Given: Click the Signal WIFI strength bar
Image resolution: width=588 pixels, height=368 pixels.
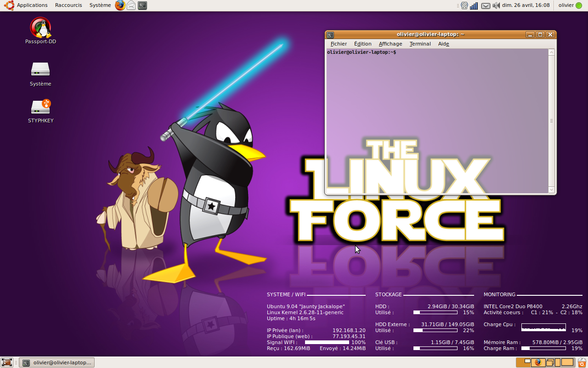Looking at the screenshot, I should click(327, 342).
